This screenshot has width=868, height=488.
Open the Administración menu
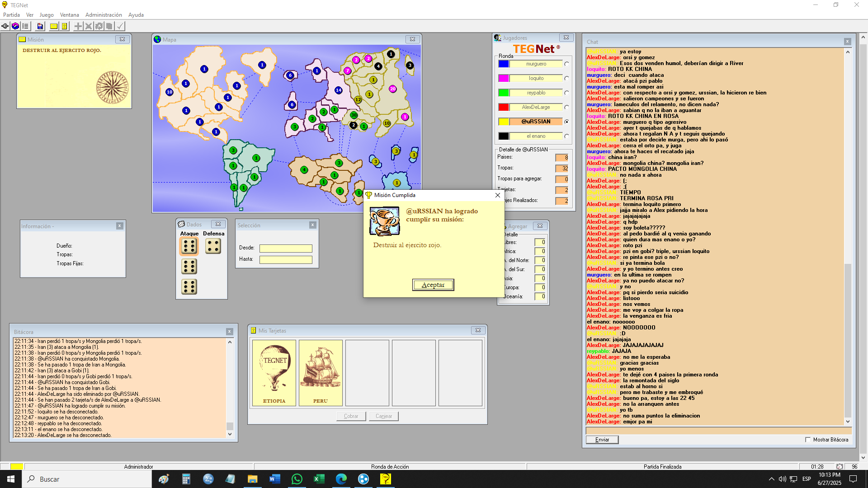[x=104, y=15]
